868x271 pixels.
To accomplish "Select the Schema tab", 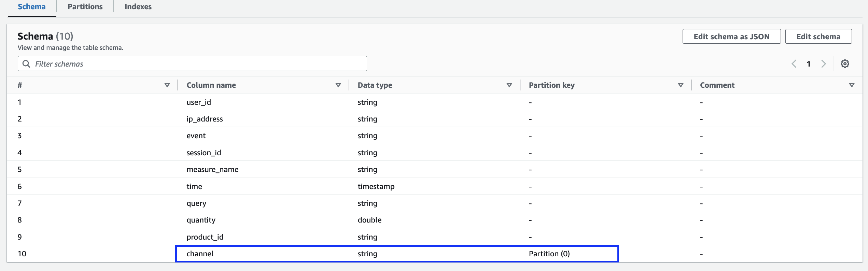I will 31,7.
